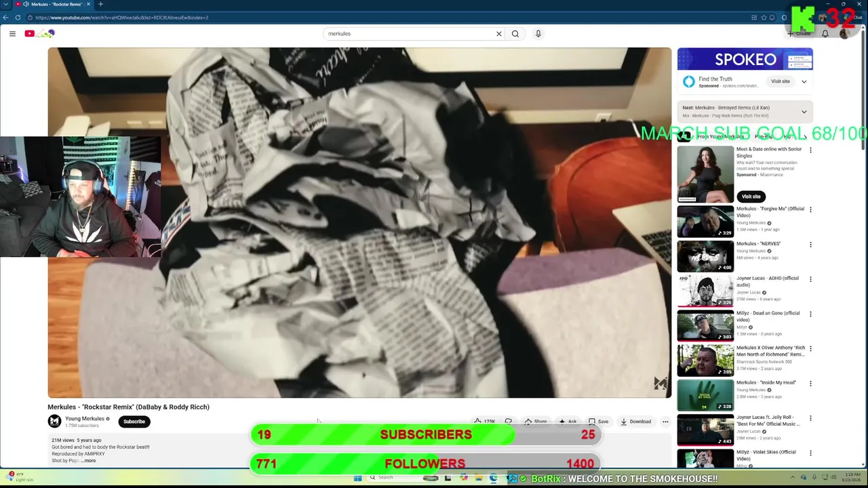Close the Merkules Rockstar Remix tab
The image size is (868, 488).
pos(90,4)
